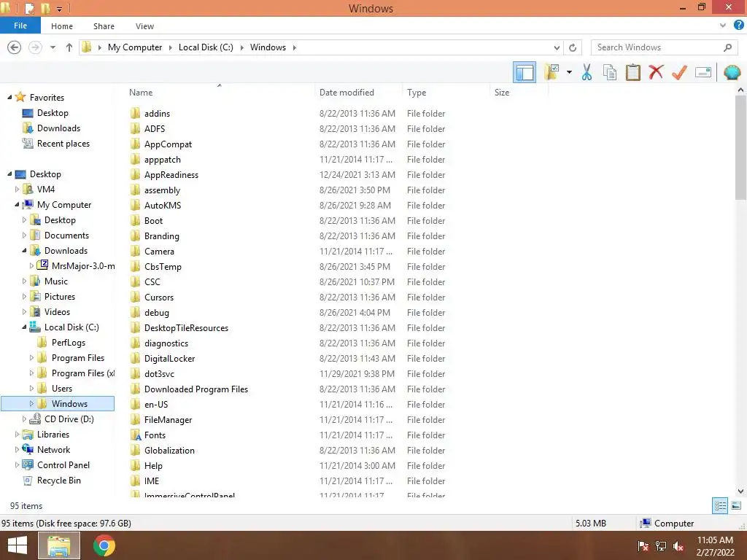Image resolution: width=747 pixels, height=560 pixels.
Task: Open the Home ribbon tab
Action: tap(62, 26)
